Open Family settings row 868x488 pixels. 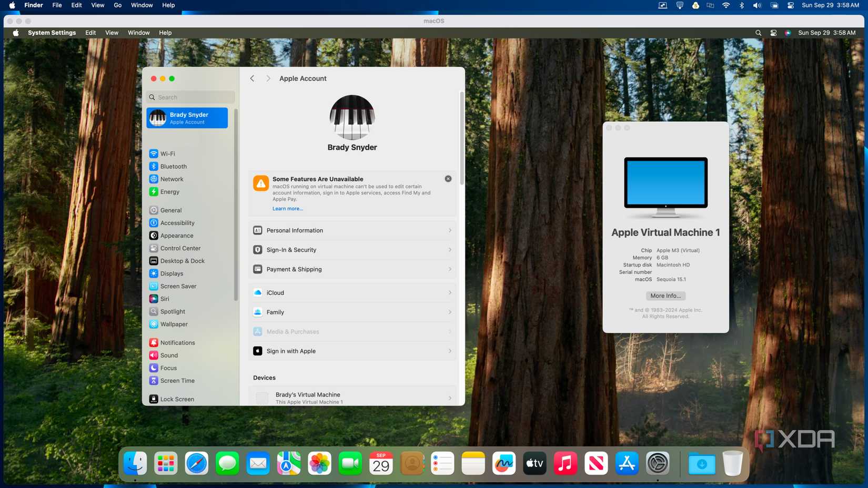pyautogui.click(x=352, y=312)
